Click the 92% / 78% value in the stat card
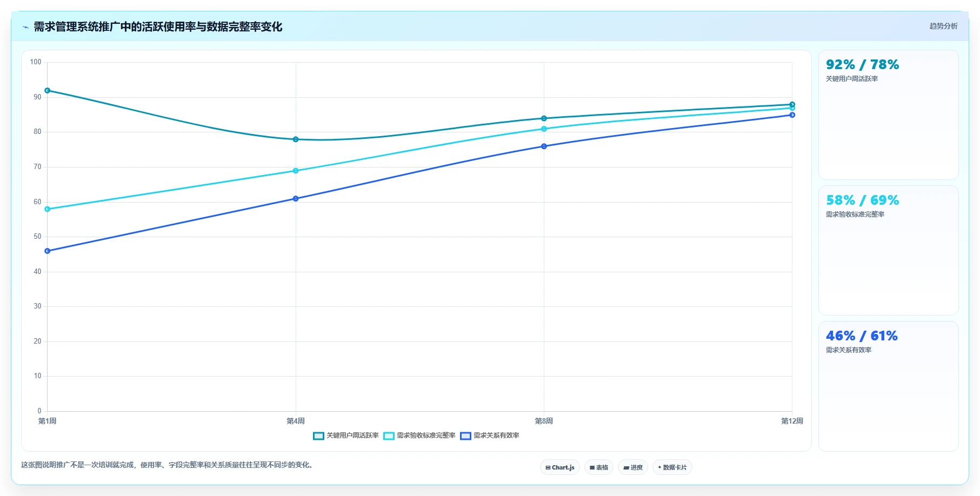The height and width of the screenshot is (496, 980). (862, 65)
